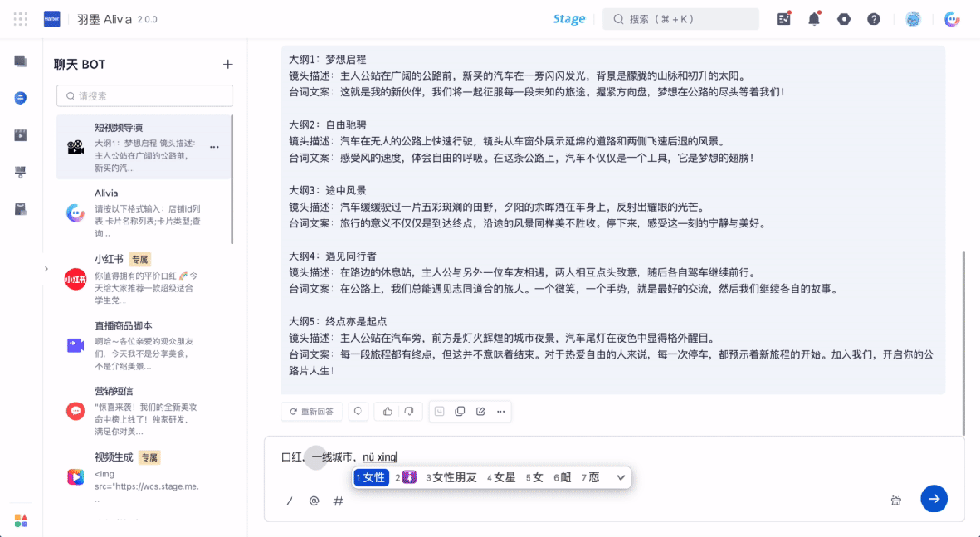
Task: Click the thumbs up icon under the reply
Action: pos(388,412)
